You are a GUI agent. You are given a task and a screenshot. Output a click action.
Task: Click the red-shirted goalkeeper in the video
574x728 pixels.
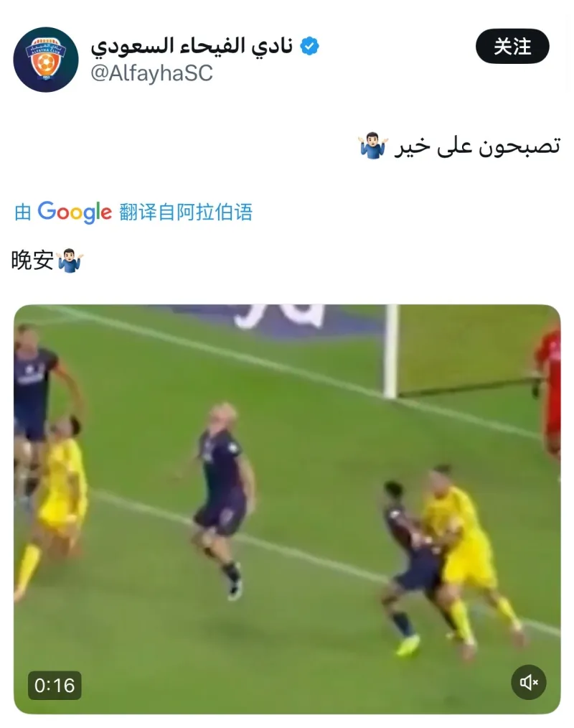click(548, 390)
